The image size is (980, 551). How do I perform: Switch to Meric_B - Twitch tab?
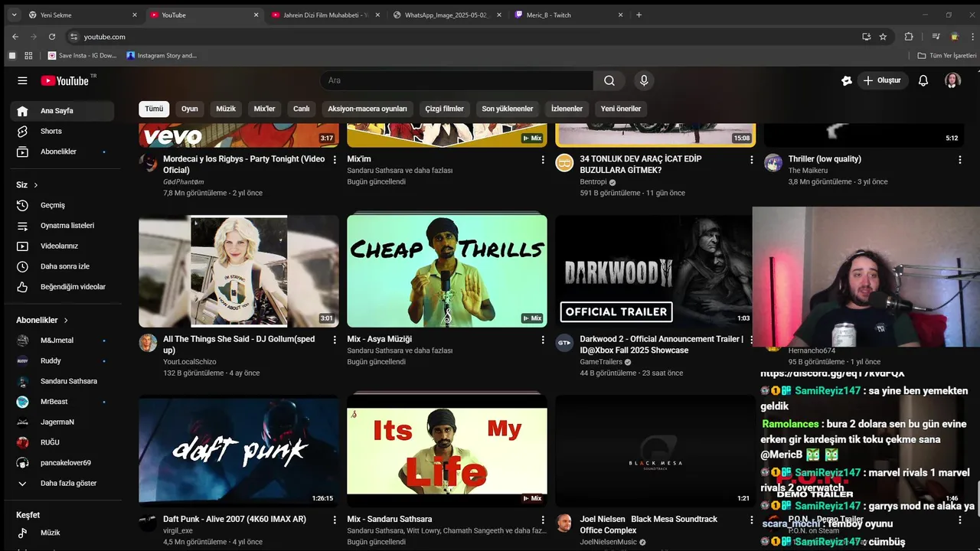tap(568, 15)
